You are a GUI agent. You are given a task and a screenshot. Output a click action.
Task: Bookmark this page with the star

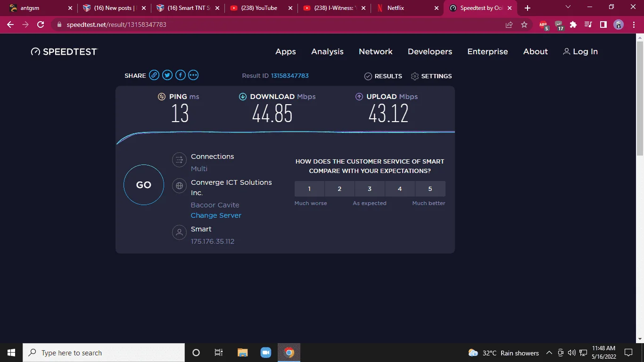pos(524,25)
